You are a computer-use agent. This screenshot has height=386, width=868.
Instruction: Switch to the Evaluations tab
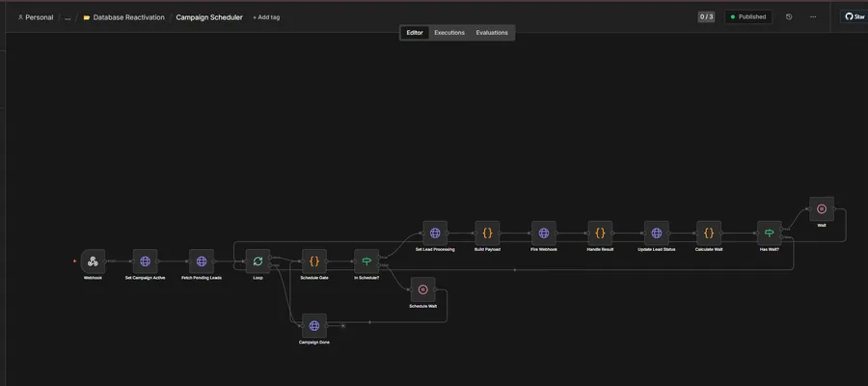(492, 33)
